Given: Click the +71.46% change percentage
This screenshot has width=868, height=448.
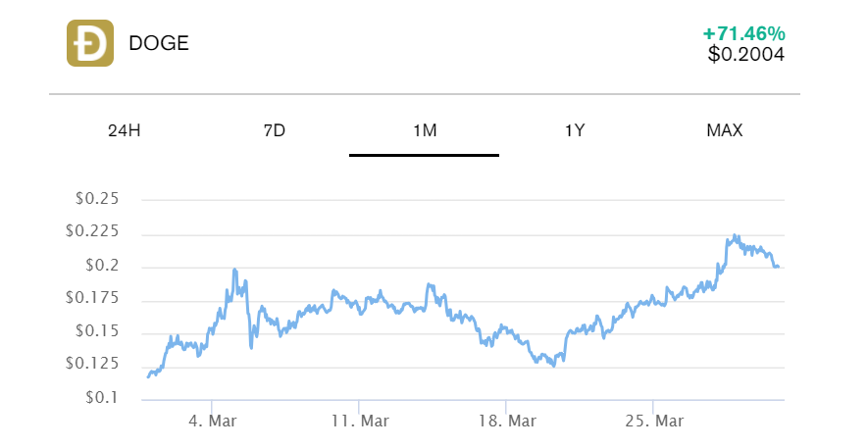Looking at the screenshot, I should point(743,34).
